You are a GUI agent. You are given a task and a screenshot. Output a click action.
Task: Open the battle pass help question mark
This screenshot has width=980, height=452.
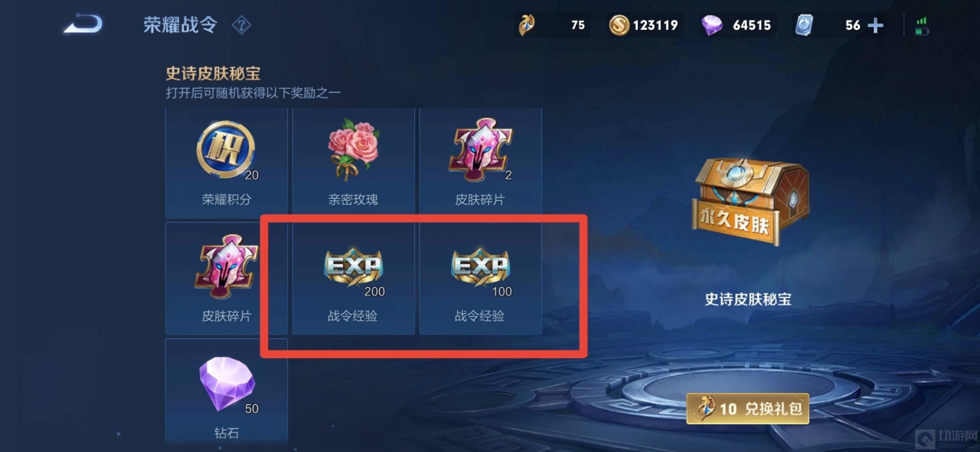[241, 25]
